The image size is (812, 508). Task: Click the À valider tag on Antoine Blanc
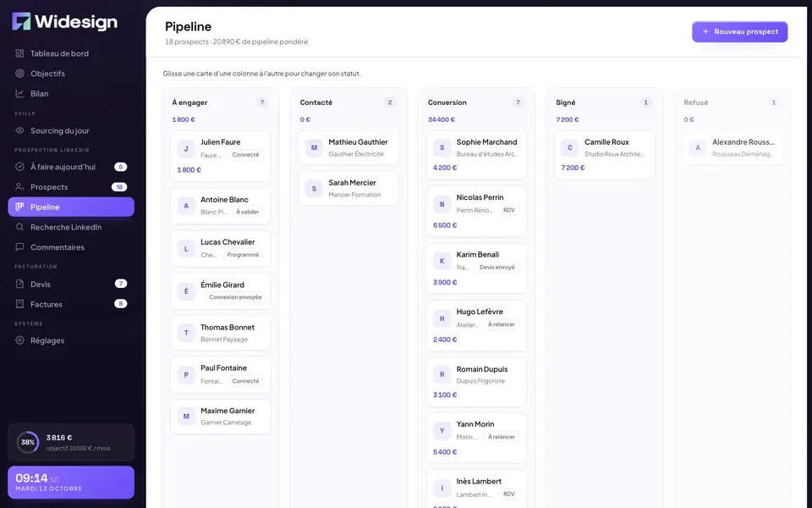point(248,212)
